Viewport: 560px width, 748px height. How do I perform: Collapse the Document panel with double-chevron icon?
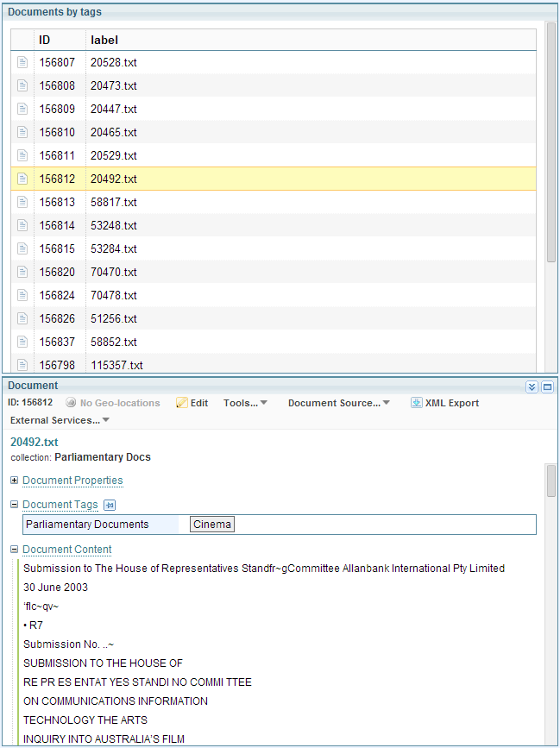coord(532,387)
